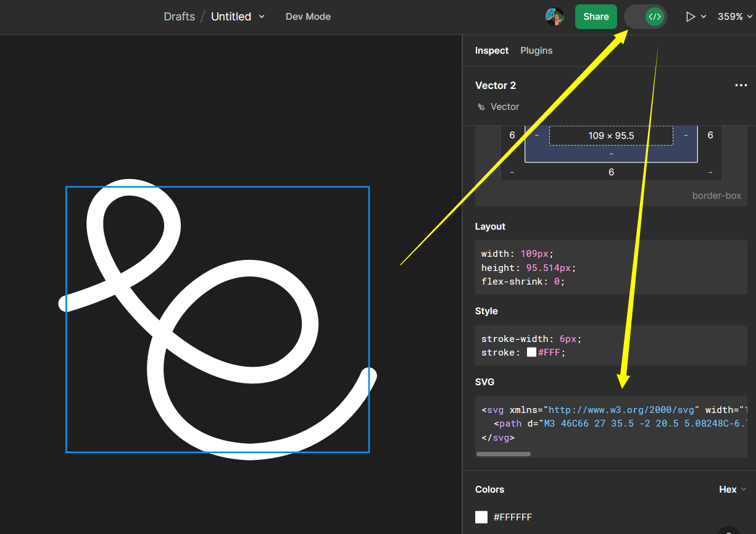756x534 pixels.
Task: Click the Present play button
Action: (691, 17)
